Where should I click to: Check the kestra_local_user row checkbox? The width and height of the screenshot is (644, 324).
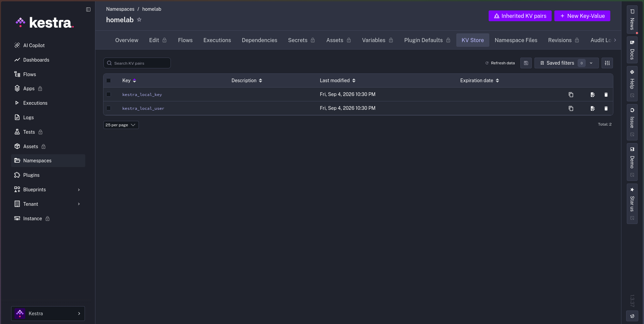(x=109, y=108)
